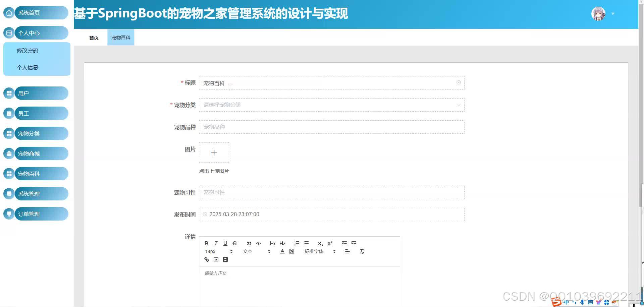Insert a hyperlink in the editor
This screenshot has width=644, height=307.
(x=206, y=259)
